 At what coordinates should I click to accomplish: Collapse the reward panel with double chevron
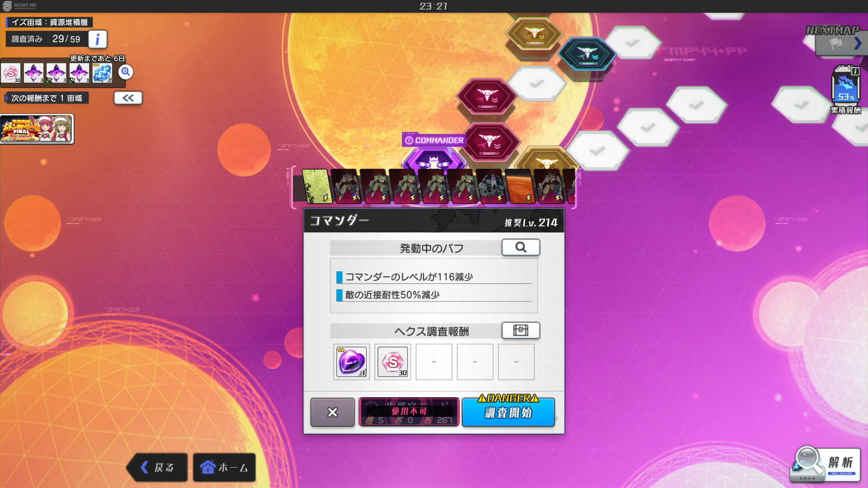click(x=128, y=98)
